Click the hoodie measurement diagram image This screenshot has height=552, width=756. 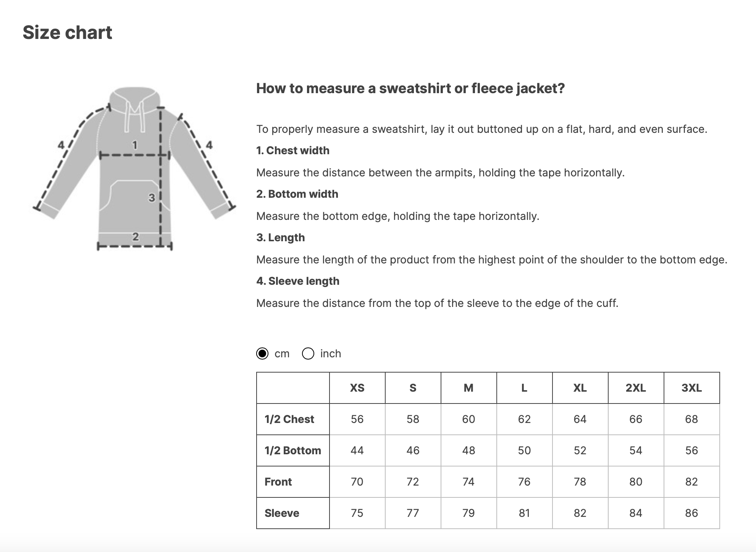point(134,168)
